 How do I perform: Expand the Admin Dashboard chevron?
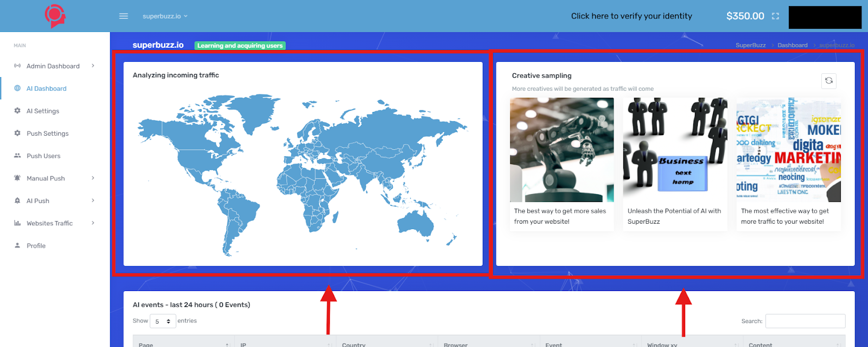pos(93,66)
